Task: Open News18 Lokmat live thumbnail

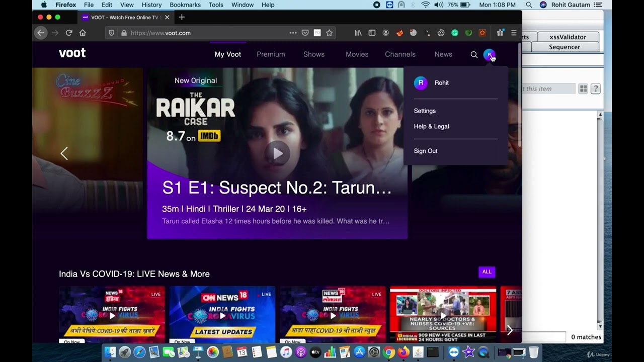Action: (x=333, y=315)
